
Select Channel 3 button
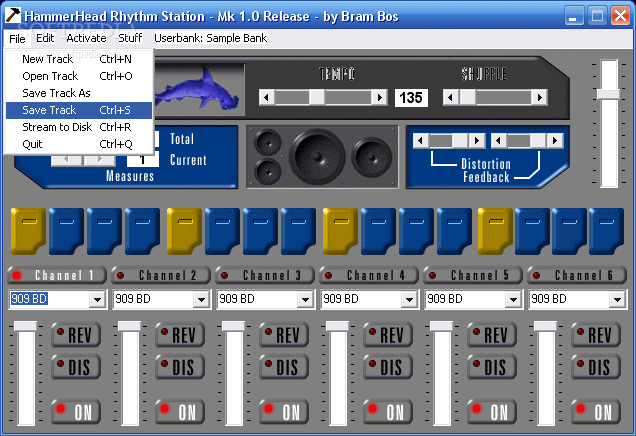[265, 275]
